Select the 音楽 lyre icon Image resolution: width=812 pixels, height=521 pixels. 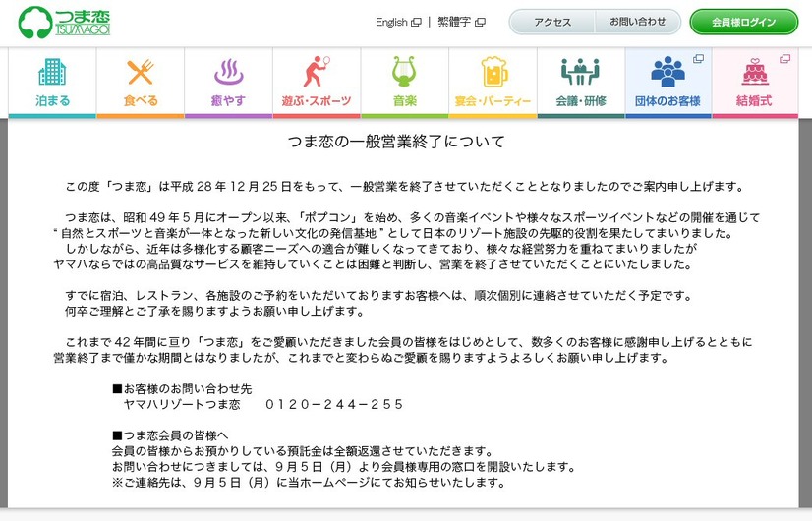(404, 72)
